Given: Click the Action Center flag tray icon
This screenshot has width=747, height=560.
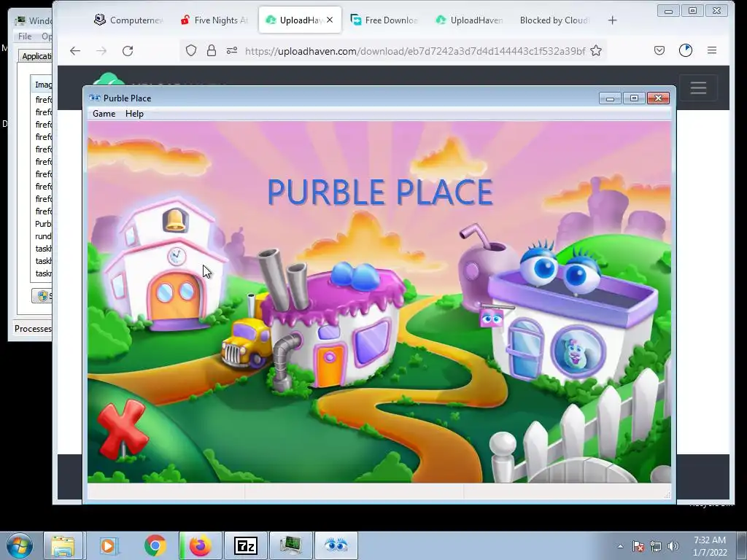Looking at the screenshot, I should (x=638, y=546).
